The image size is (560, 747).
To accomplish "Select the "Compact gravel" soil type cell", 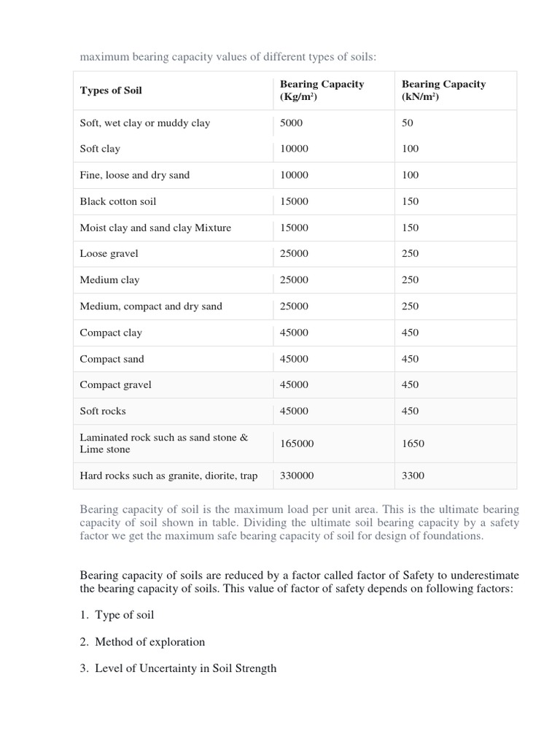I will 115,384.
